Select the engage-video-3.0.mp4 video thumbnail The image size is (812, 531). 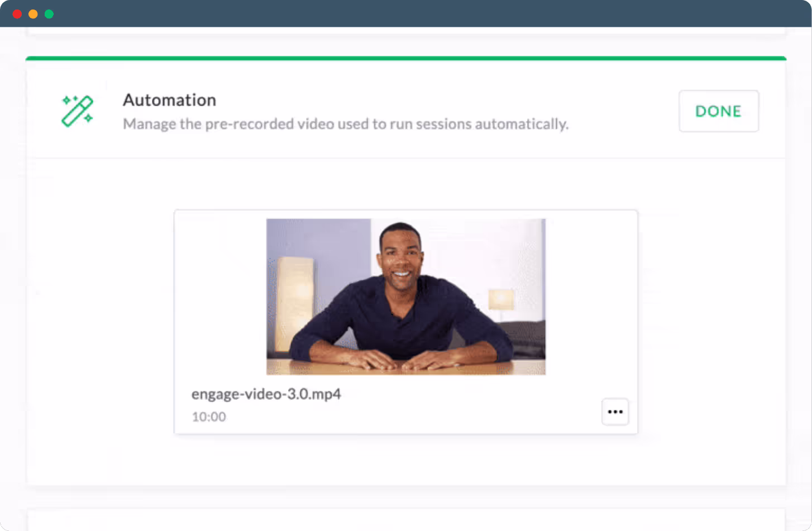pos(406,296)
